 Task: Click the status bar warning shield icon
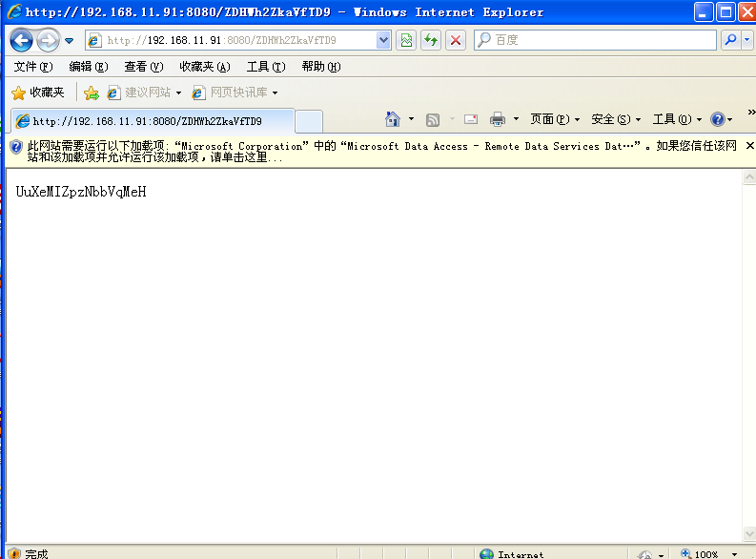point(14,553)
